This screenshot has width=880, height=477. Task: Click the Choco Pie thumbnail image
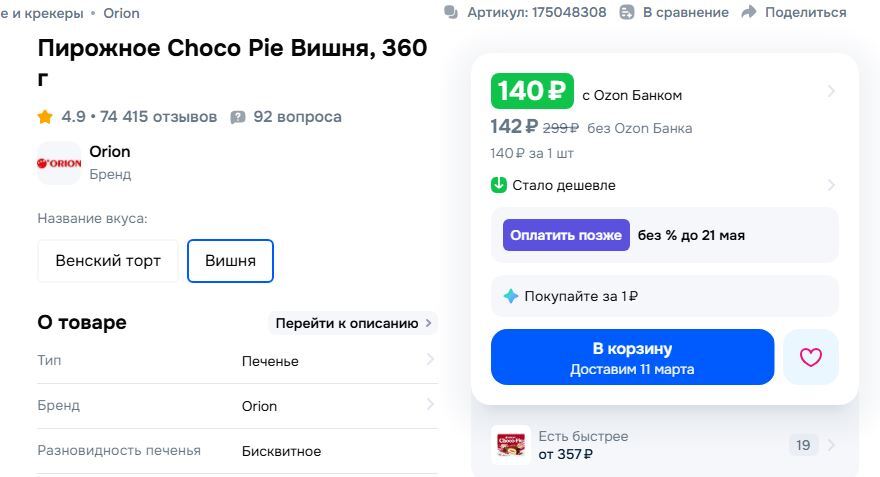(x=511, y=445)
